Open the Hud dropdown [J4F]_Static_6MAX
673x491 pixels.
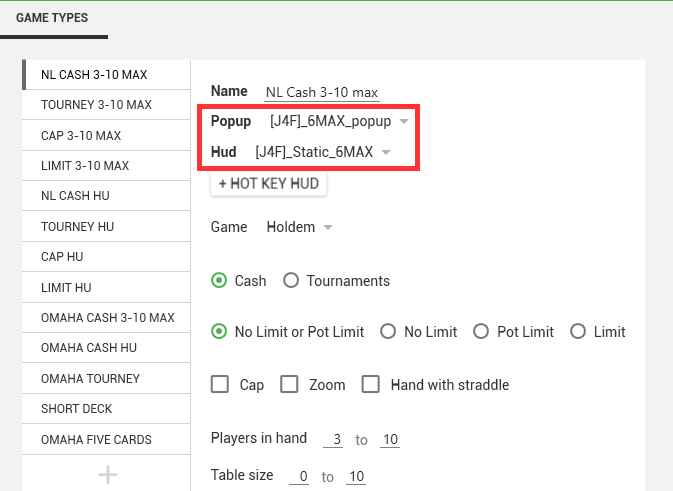(322, 152)
